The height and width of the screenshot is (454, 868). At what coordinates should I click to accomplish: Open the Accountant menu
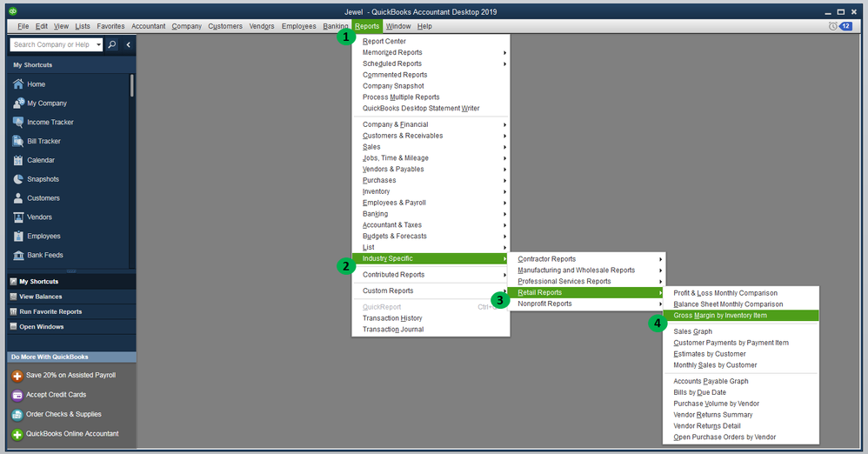149,26
